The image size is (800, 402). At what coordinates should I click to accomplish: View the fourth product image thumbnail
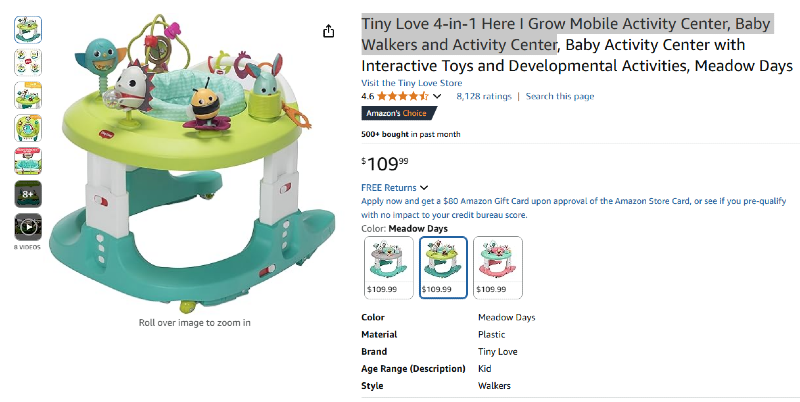28,128
